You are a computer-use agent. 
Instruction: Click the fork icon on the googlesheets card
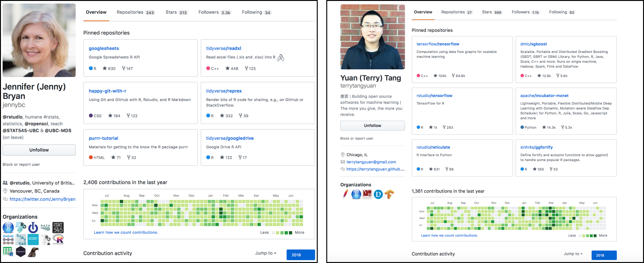[124, 68]
